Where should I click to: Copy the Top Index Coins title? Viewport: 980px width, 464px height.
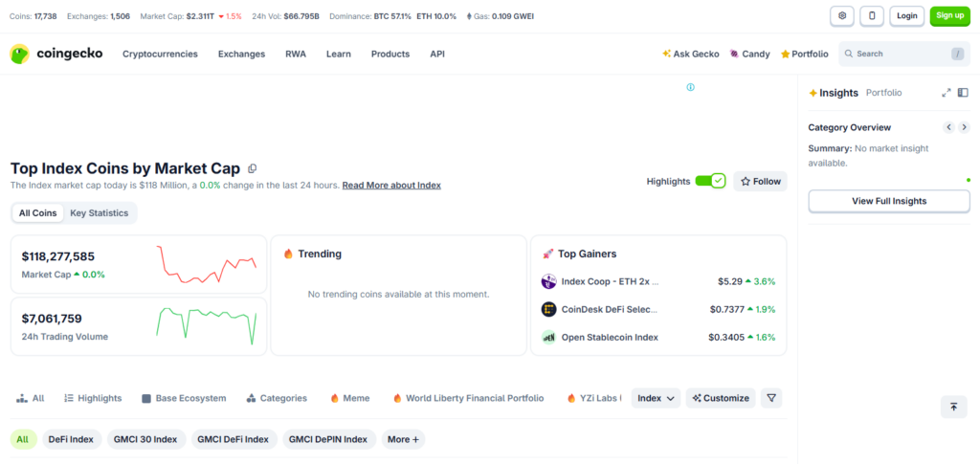click(x=253, y=168)
